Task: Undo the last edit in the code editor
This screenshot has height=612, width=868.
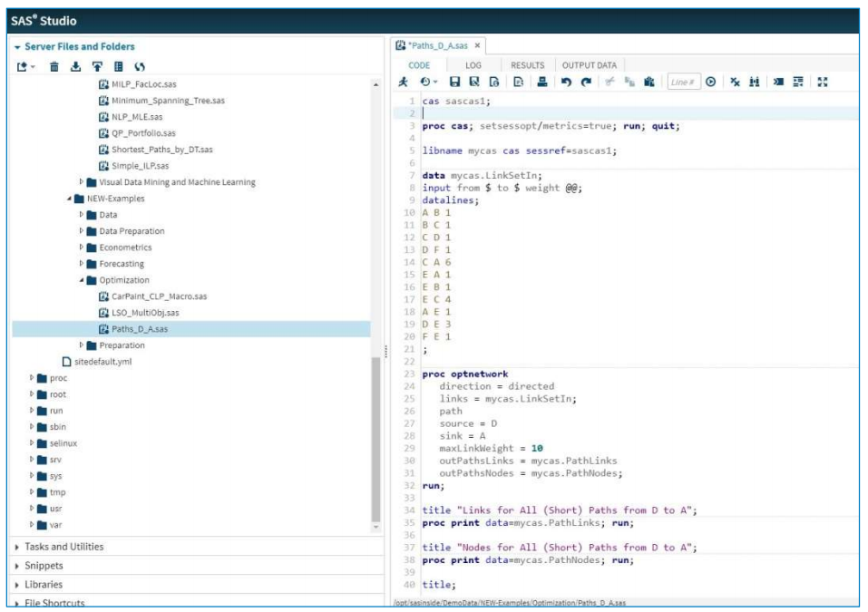Action: pyautogui.click(x=566, y=82)
